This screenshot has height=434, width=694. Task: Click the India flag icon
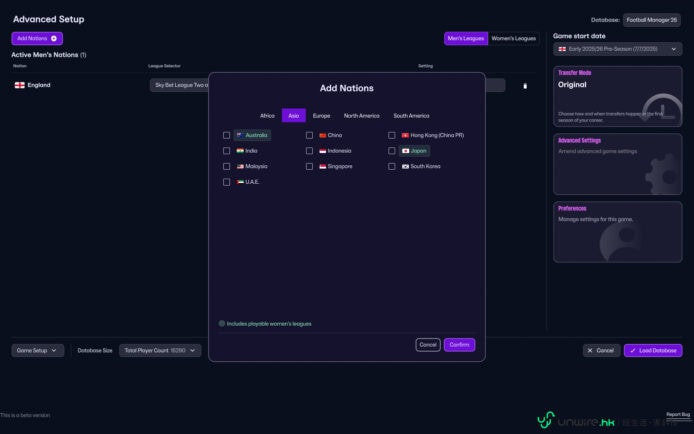point(240,151)
